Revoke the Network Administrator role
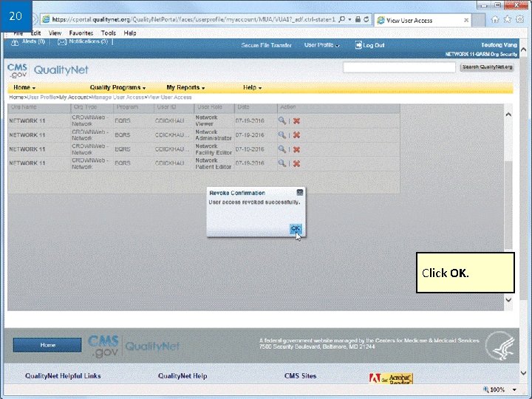This screenshot has width=532, height=399. (x=296, y=135)
